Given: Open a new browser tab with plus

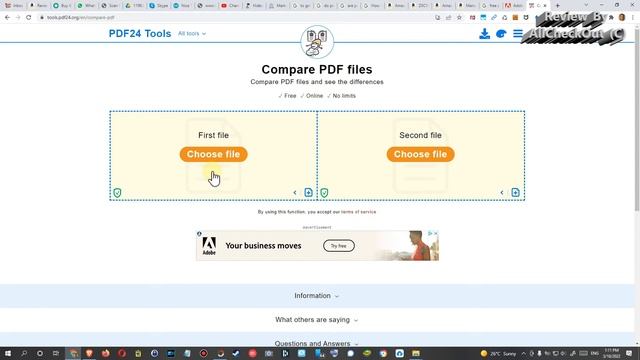Looking at the screenshot, I should [x=558, y=6].
